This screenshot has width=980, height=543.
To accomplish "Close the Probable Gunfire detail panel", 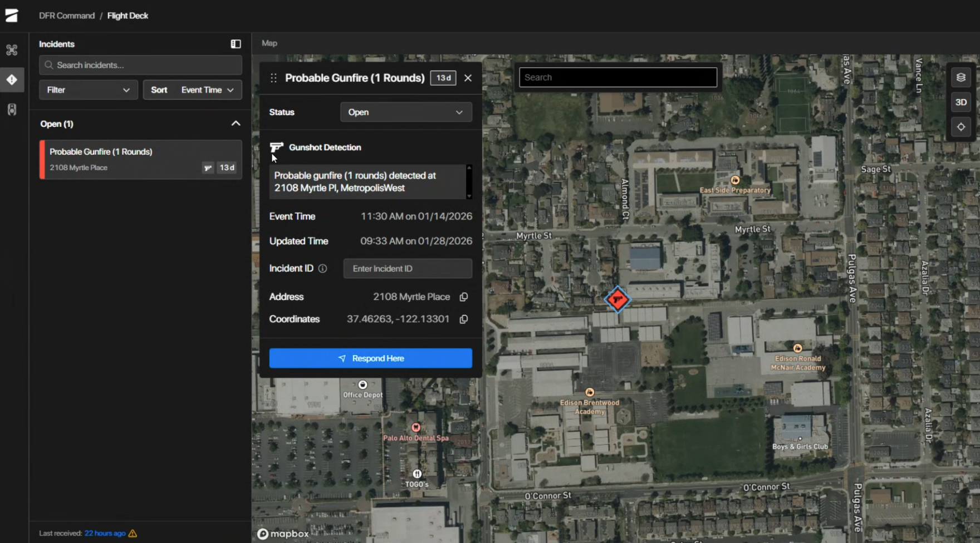I will click(x=468, y=78).
